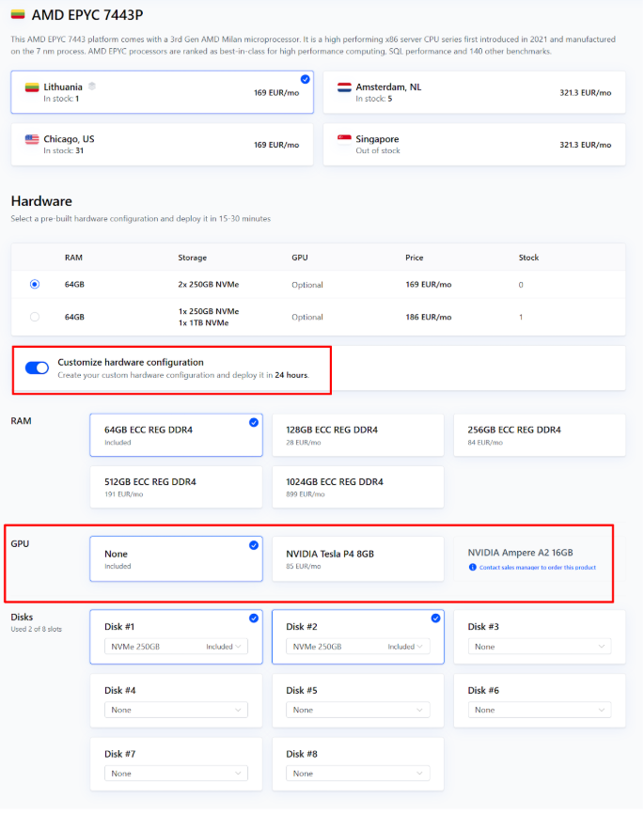
Task: Click the US flag beside Chicago, US
Action: pyautogui.click(x=32, y=139)
